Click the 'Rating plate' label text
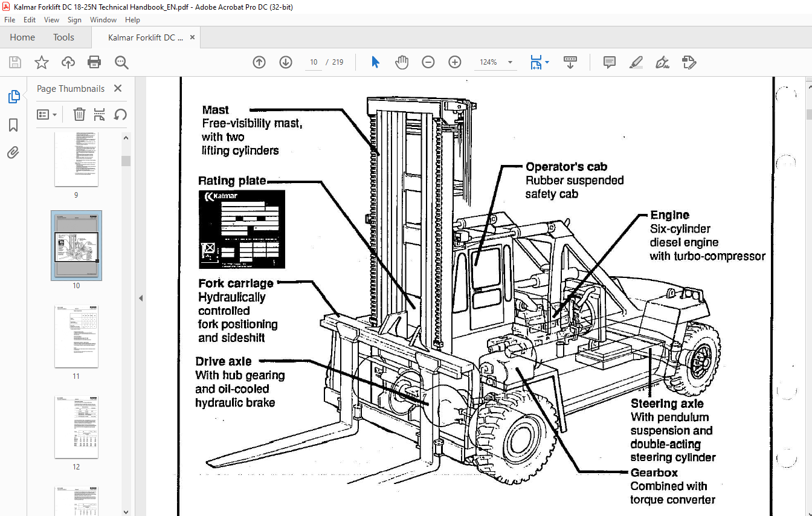812x516 pixels. 232,181
